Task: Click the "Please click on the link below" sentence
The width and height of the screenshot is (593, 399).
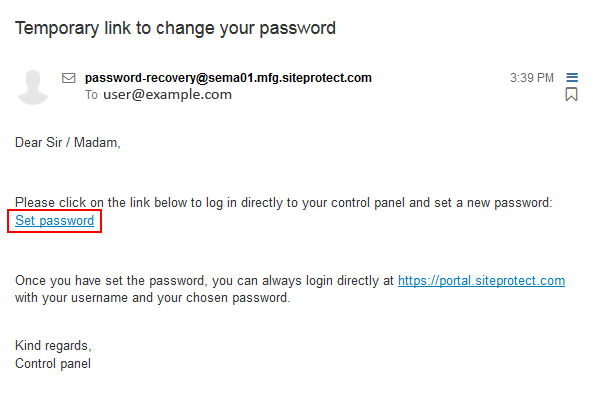Action: (284, 203)
